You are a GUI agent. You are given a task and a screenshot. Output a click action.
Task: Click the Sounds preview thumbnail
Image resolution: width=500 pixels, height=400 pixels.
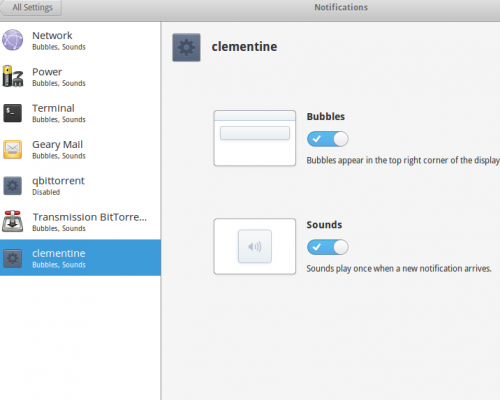tap(255, 246)
